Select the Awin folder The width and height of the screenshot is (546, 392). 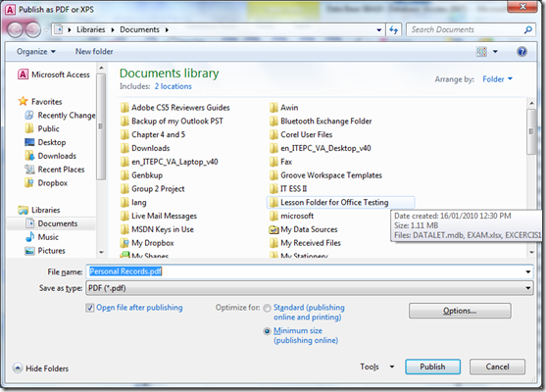(x=284, y=108)
